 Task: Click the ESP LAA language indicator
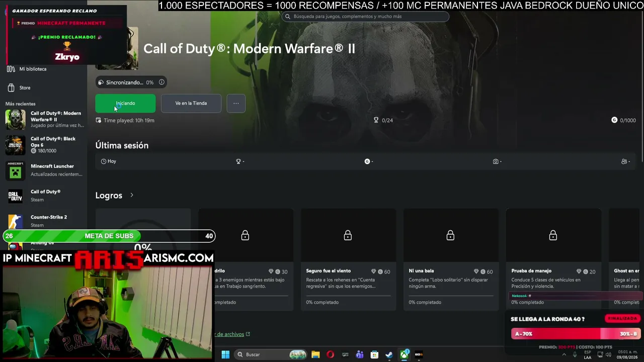click(588, 354)
